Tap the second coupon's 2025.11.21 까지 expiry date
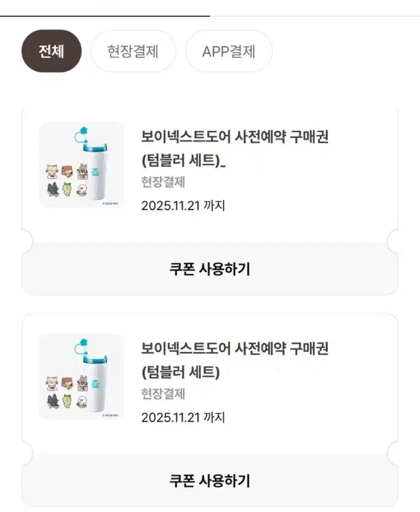Image resolution: width=420 pixels, height=512 pixels. pyautogui.click(x=183, y=417)
